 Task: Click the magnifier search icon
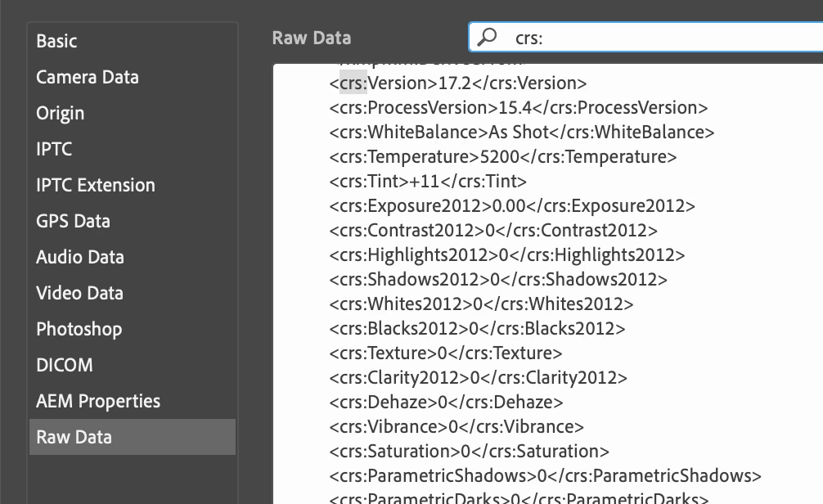pos(487,38)
